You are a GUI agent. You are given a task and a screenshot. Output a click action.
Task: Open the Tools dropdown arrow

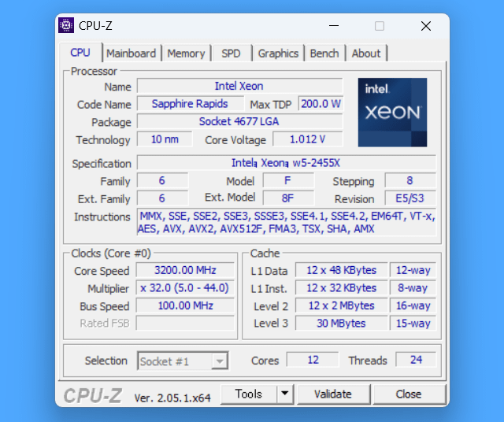point(285,394)
